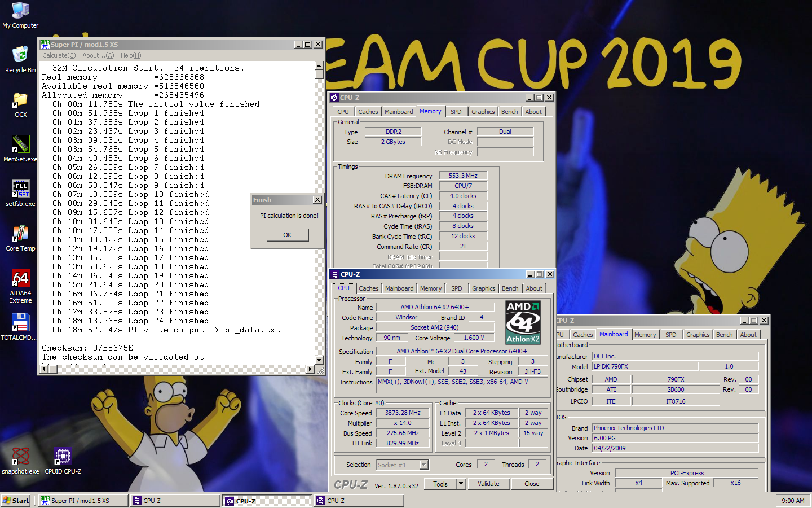Screen dimensions: 812x508
Task: Select the active CPU-Z taskbar button
Action: coord(267,501)
